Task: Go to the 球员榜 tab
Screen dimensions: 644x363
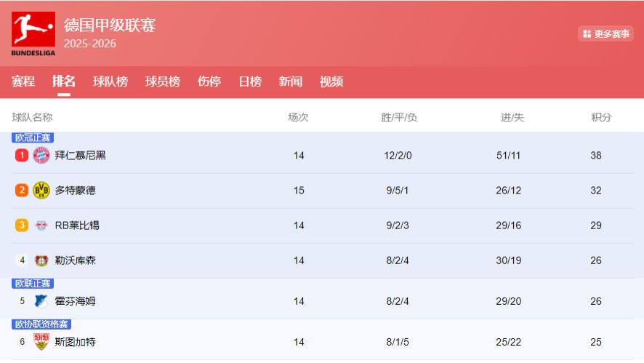Action: click(x=163, y=81)
